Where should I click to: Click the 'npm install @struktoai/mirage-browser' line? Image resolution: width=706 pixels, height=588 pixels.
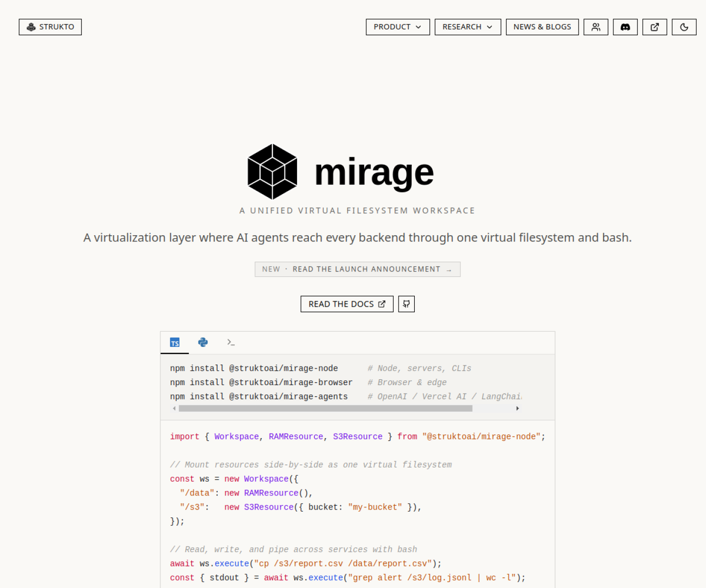point(261,382)
